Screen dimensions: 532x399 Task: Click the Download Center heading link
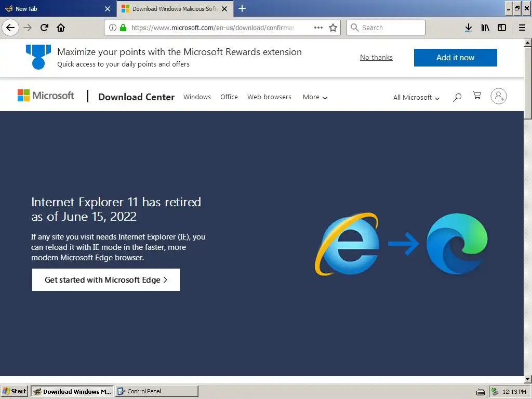(137, 97)
